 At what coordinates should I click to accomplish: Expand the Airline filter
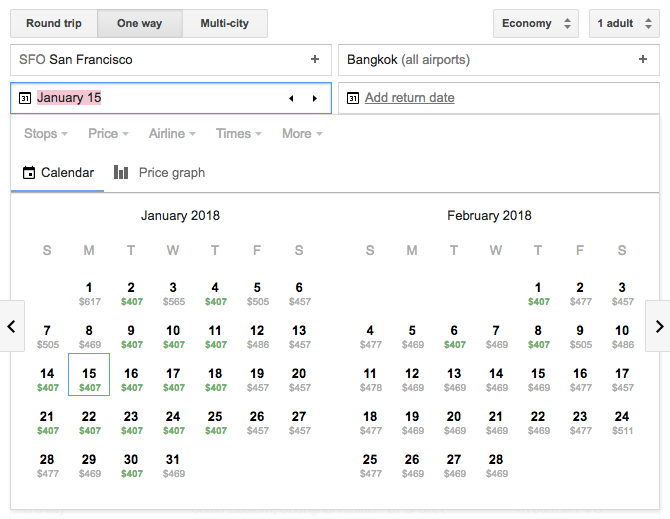172,133
